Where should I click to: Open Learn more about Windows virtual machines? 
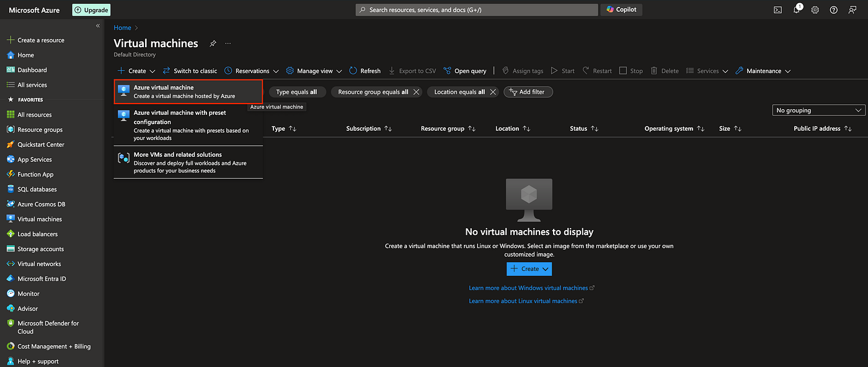tap(531, 288)
